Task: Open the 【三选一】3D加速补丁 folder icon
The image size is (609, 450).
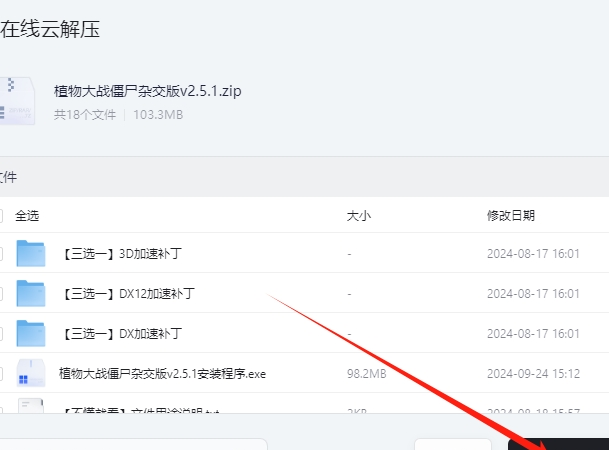Action: (31, 254)
